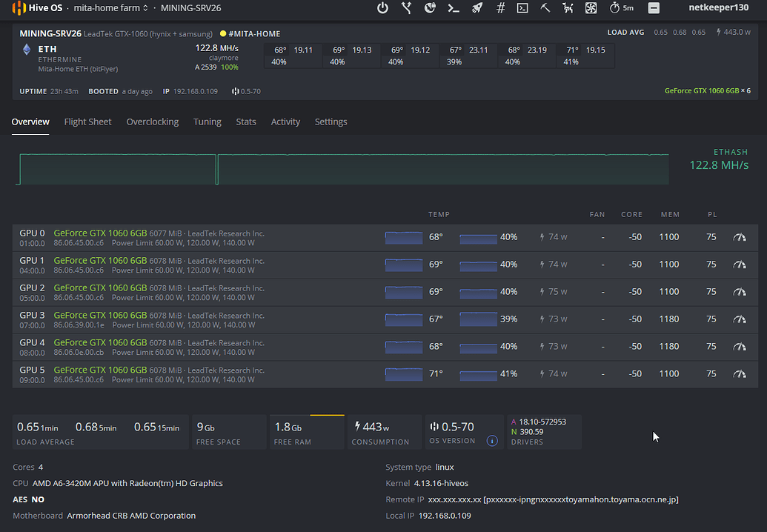The image size is (767, 532).
Task: Open GPU 0 overclock gauge icon
Action: tap(739, 237)
